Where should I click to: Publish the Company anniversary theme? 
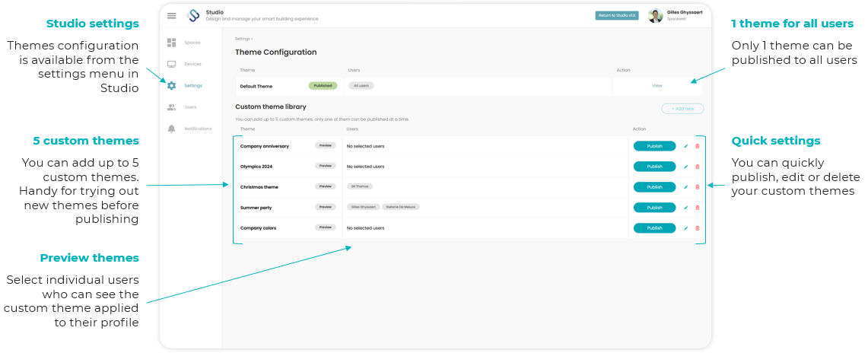(654, 146)
